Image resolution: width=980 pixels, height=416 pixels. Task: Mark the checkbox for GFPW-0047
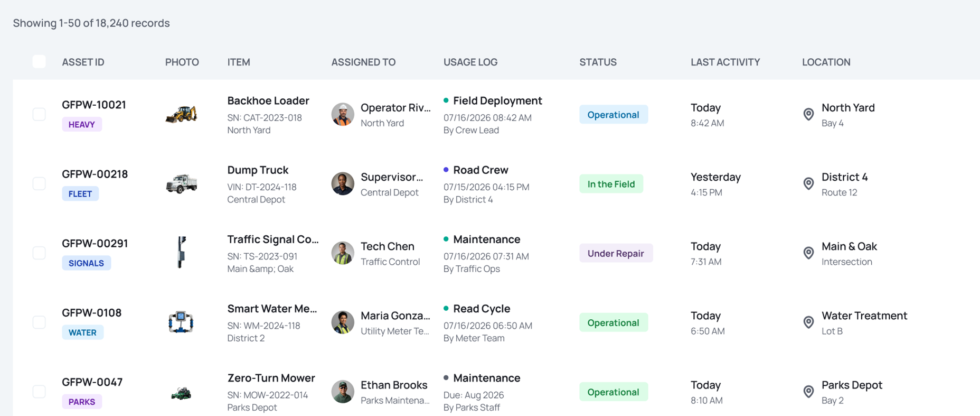coord(39,391)
